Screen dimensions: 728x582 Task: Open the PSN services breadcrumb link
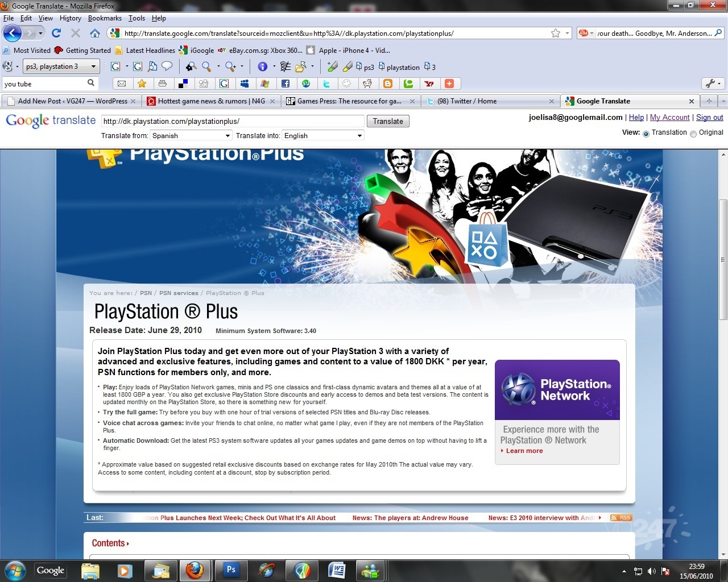coord(179,293)
